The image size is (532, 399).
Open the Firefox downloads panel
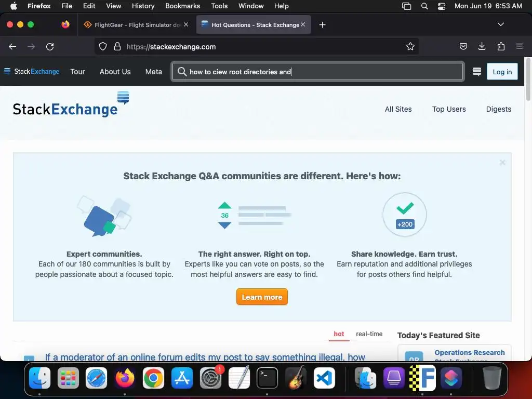pyautogui.click(x=482, y=46)
